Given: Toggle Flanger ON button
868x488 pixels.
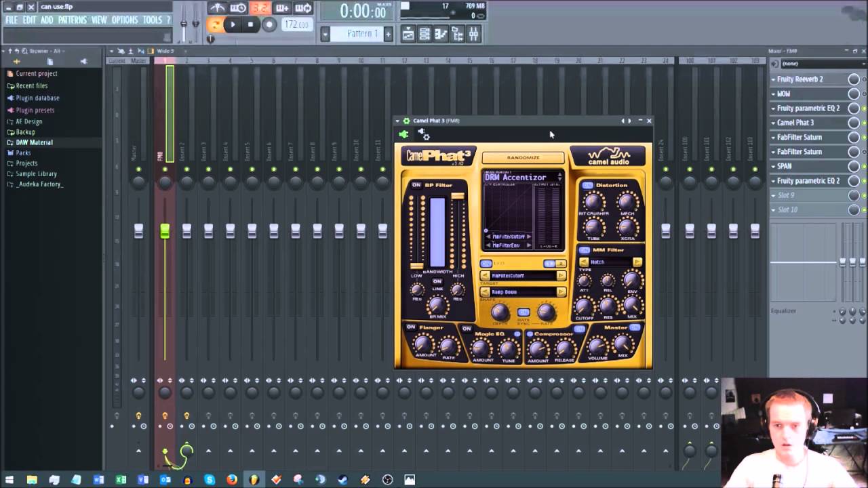Looking at the screenshot, I should point(411,327).
